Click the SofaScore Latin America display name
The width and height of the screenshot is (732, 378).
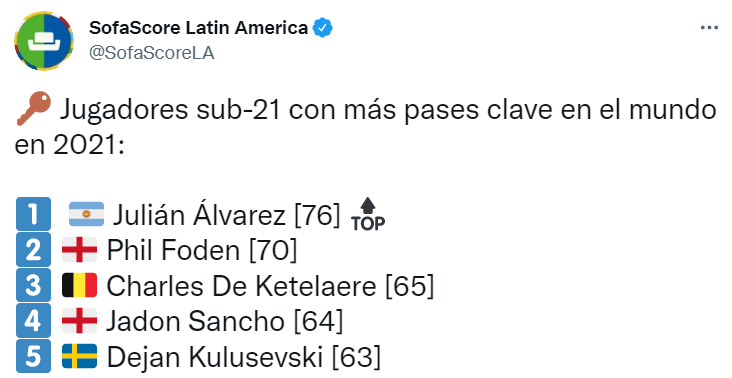point(198,28)
